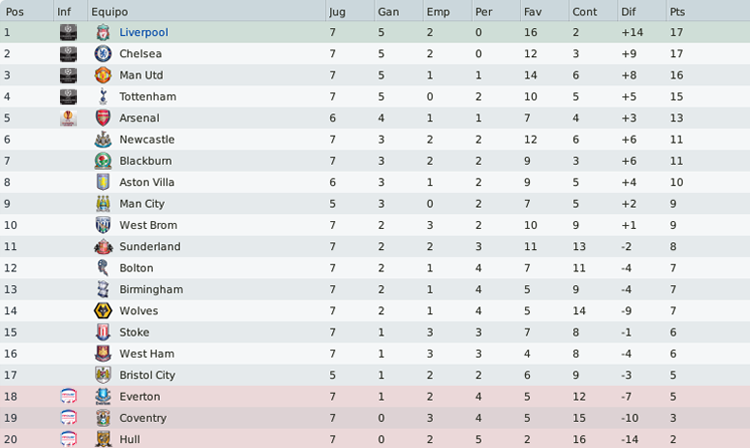Click the Arsenal club crest icon
The width and height of the screenshot is (750, 448).
(x=103, y=118)
